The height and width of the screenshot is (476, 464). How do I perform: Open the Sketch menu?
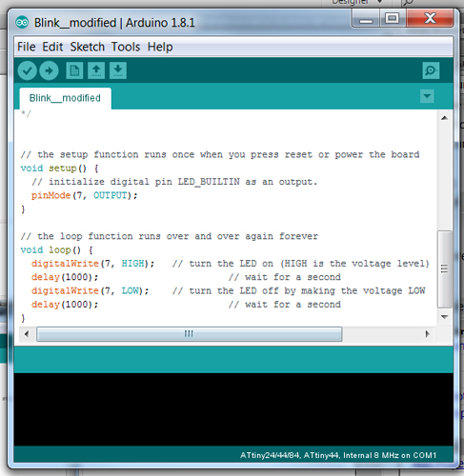(x=88, y=47)
